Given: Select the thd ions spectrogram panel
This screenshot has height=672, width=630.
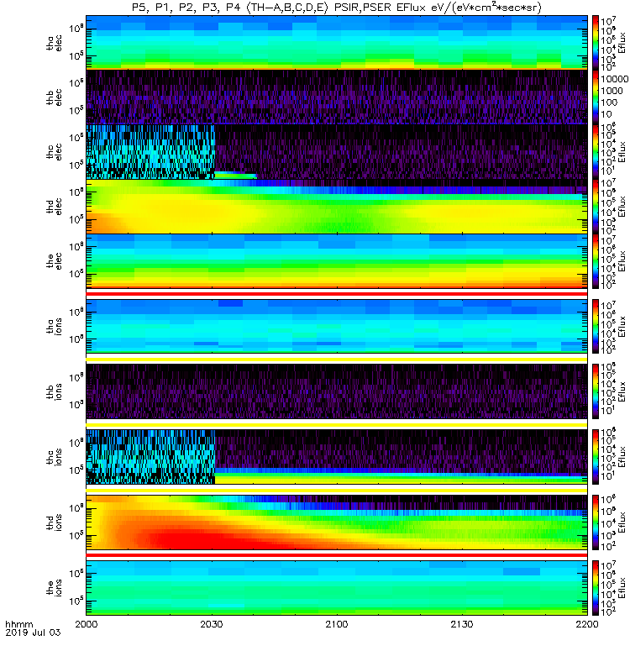Looking at the screenshot, I should (337, 522).
